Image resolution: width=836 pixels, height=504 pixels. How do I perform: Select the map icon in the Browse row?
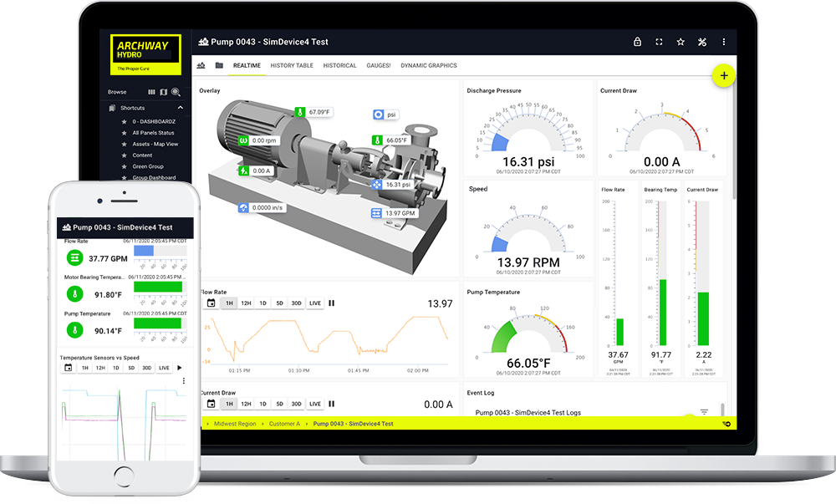tap(164, 92)
